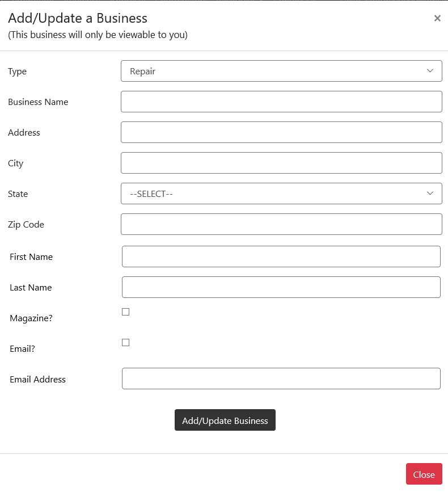The height and width of the screenshot is (492, 448).
Task: Toggle the Magazine? option off
Action: pos(125,311)
